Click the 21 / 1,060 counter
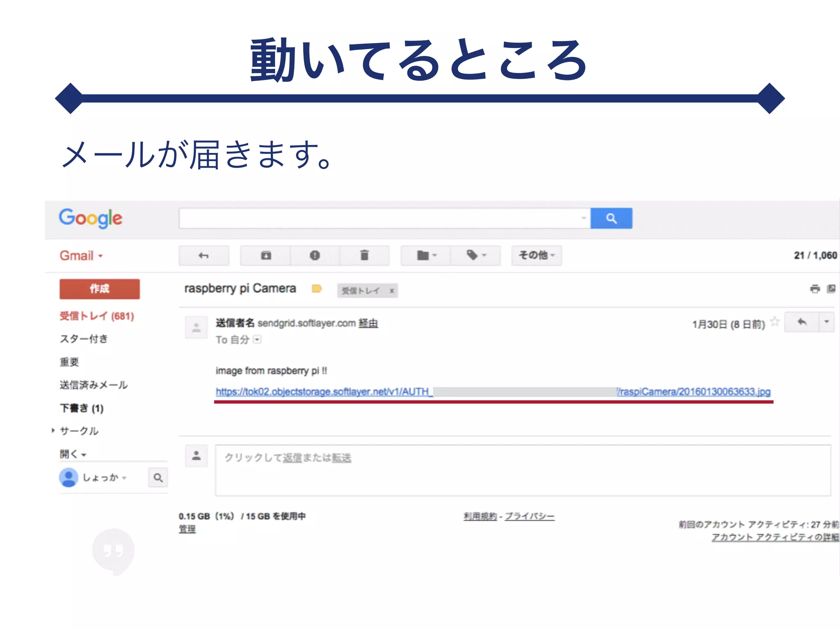This screenshot has width=840, height=630. [x=815, y=255]
